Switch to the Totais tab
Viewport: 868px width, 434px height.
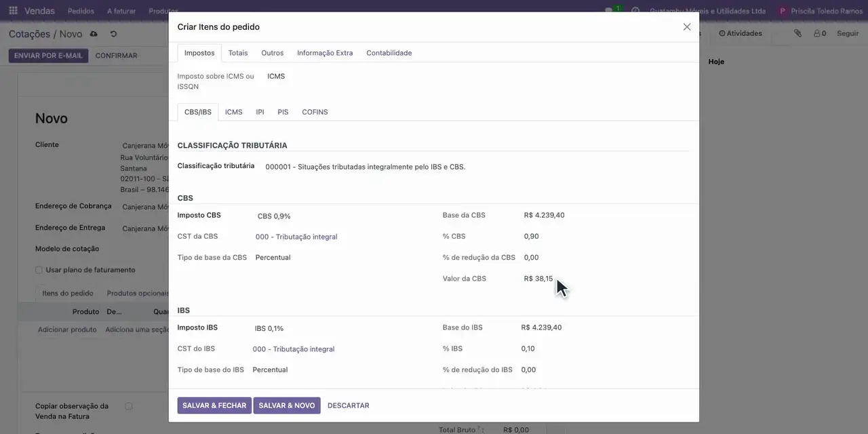[x=238, y=53]
